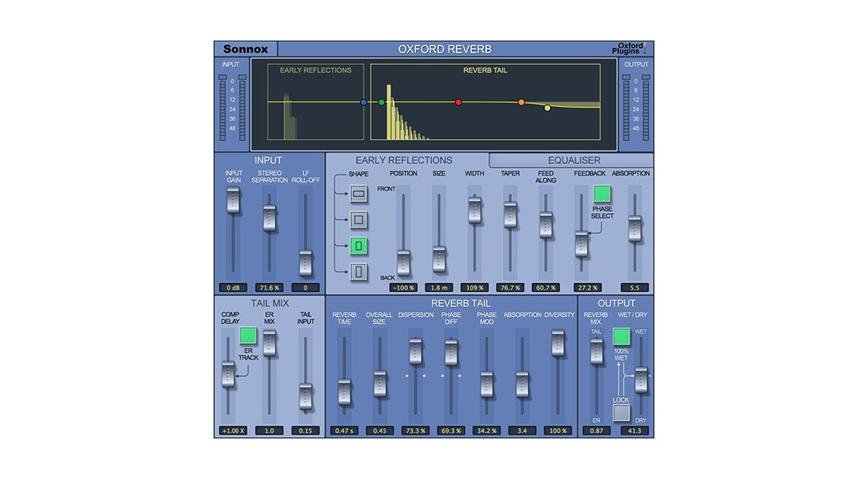Switch to the Early Reflections tab
Image resolution: width=868 pixels, height=479 pixels.
404,161
